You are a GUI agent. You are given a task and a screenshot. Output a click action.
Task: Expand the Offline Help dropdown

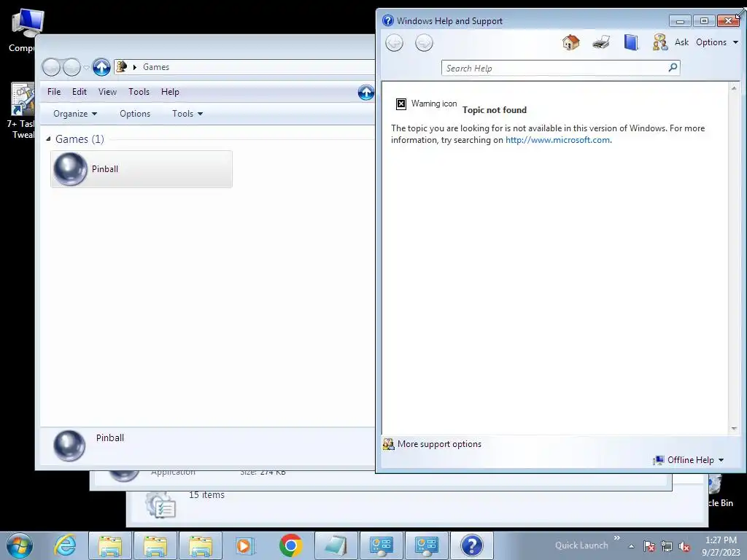pos(689,460)
